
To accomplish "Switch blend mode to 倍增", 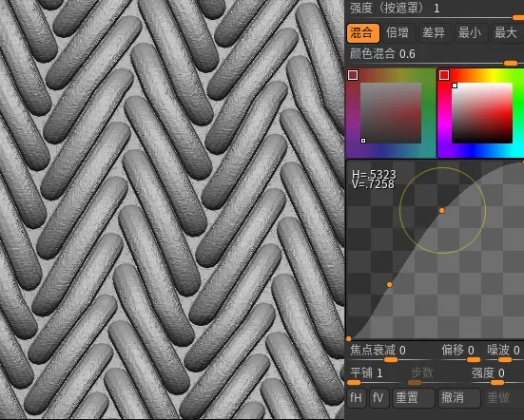I will (398, 32).
